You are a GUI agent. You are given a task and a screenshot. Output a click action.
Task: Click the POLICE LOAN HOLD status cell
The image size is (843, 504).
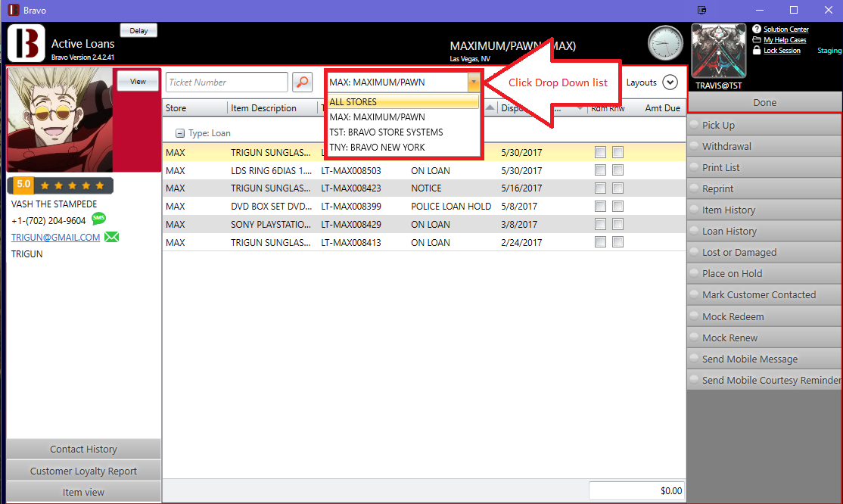point(451,206)
